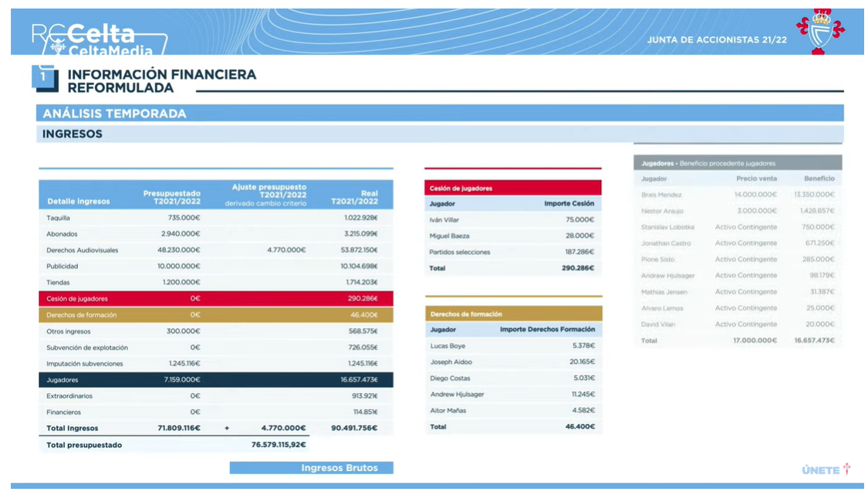Click Lucas Boye in the formación table
This screenshot has height=495, width=868.
point(448,346)
